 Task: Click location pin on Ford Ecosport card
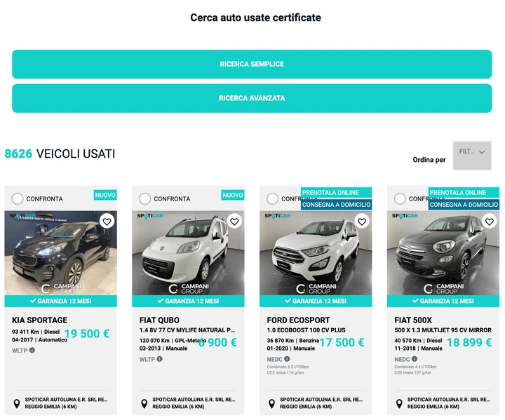[272, 403]
